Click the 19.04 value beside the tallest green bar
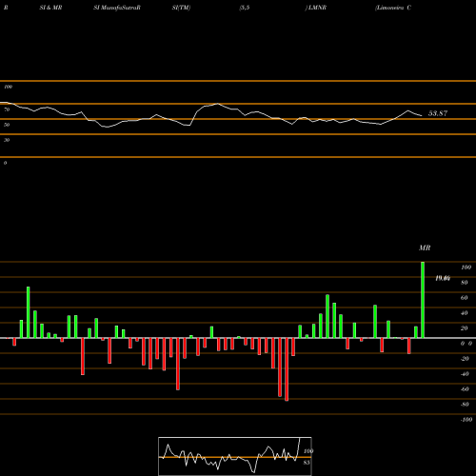This screenshot has width=476, height=476. click(443, 278)
